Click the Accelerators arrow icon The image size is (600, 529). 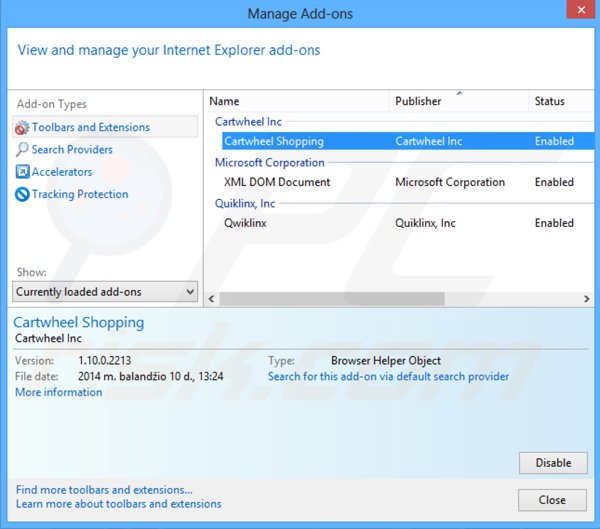pos(22,172)
